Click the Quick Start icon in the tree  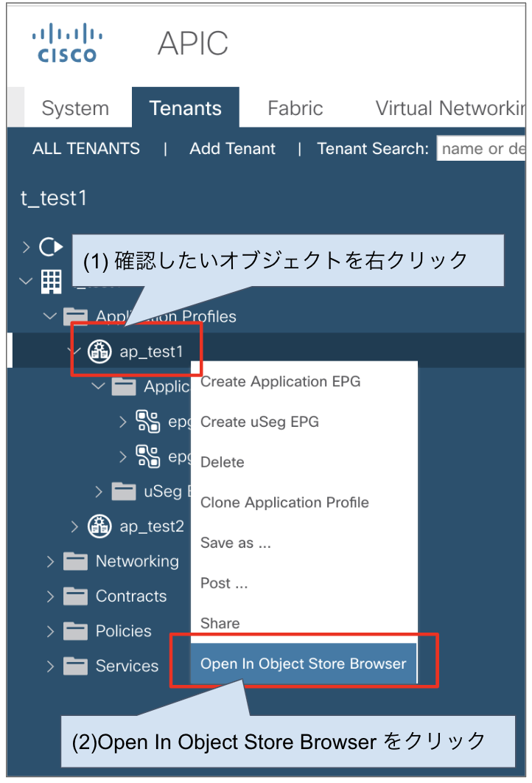click(x=51, y=247)
